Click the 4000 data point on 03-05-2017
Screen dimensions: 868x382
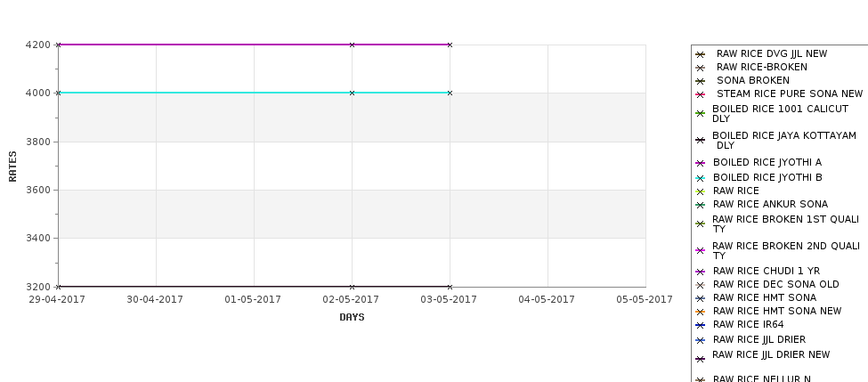pyautogui.click(x=450, y=93)
